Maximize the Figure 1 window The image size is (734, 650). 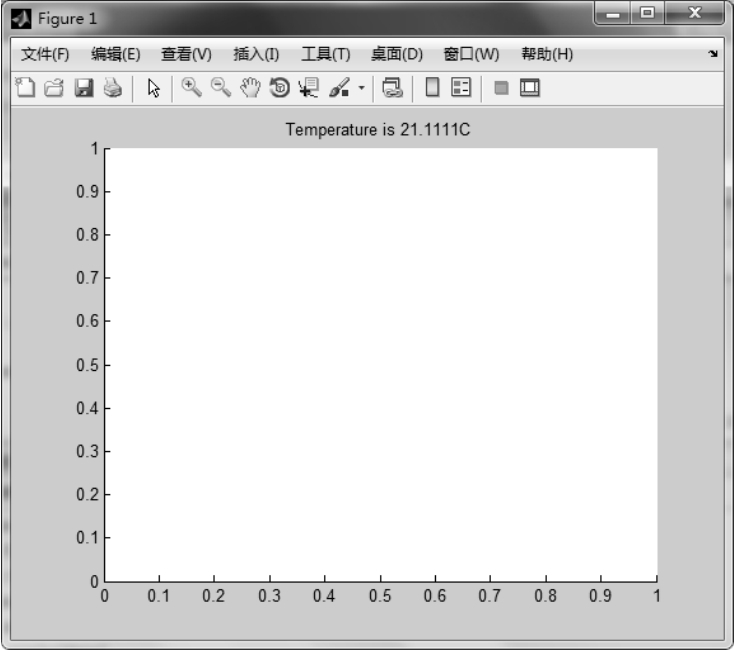(x=647, y=13)
